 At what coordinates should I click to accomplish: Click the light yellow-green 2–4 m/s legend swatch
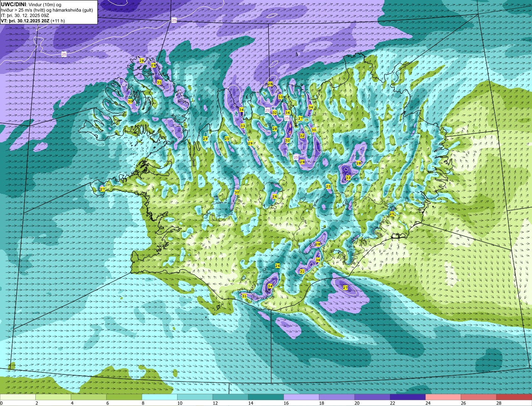pos(53,397)
